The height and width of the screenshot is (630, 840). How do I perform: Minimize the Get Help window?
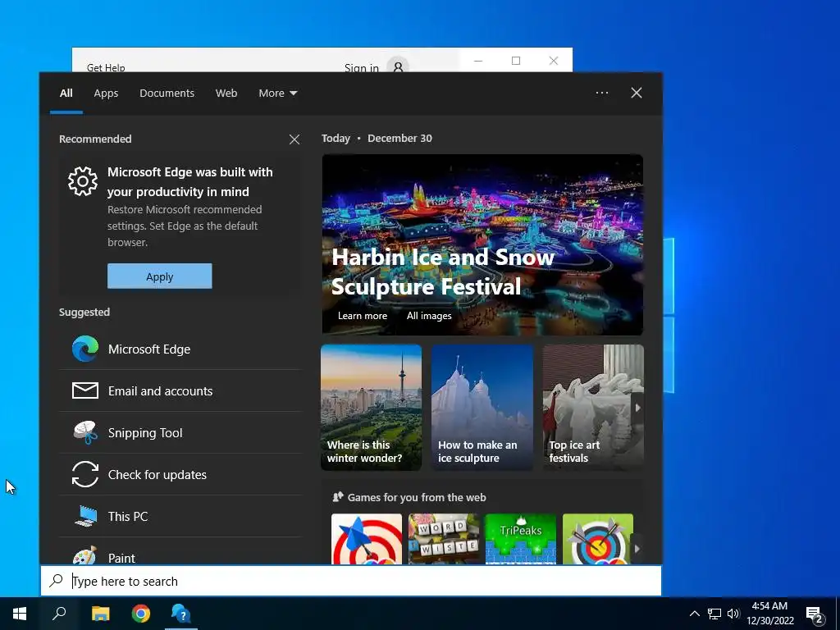478,61
